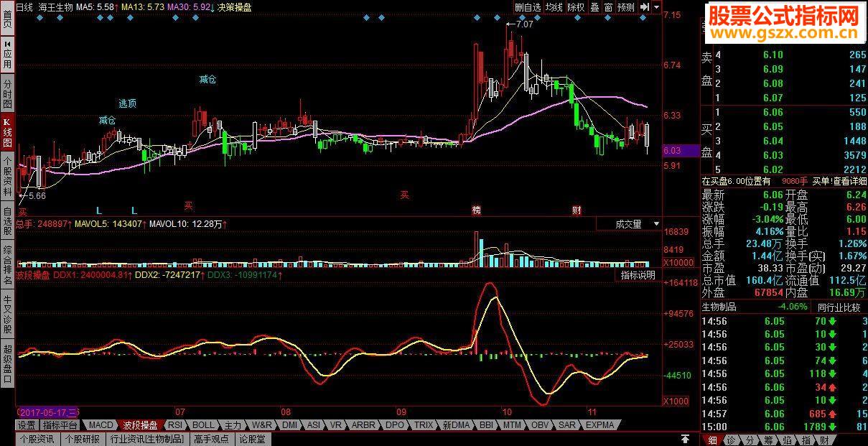Click the 2017-05-17 date marker
Image resolution: width=868 pixels, height=446 pixels.
(49, 413)
